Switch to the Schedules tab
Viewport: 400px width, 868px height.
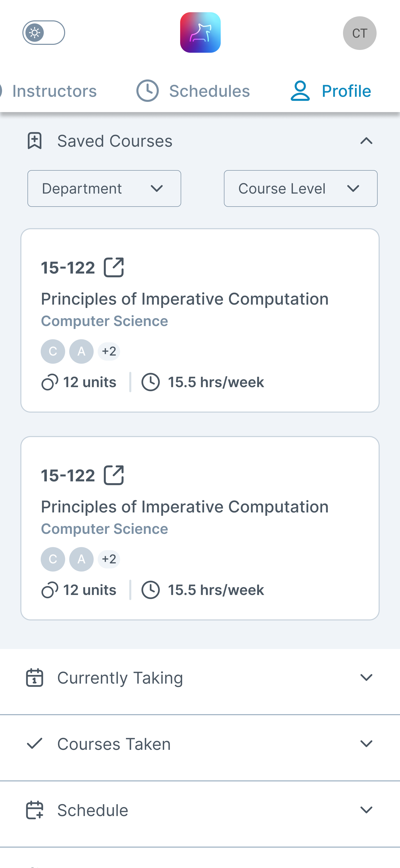pyautogui.click(x=193, y=91)
